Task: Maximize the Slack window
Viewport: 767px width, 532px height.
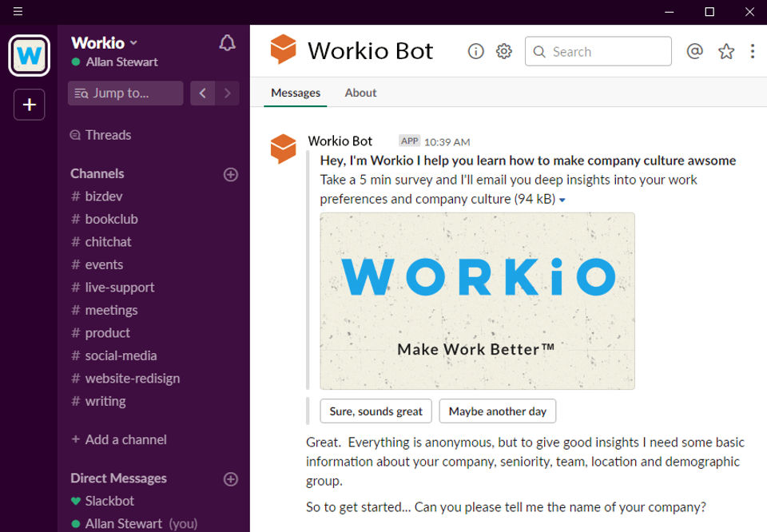Action: pos(709,12)
